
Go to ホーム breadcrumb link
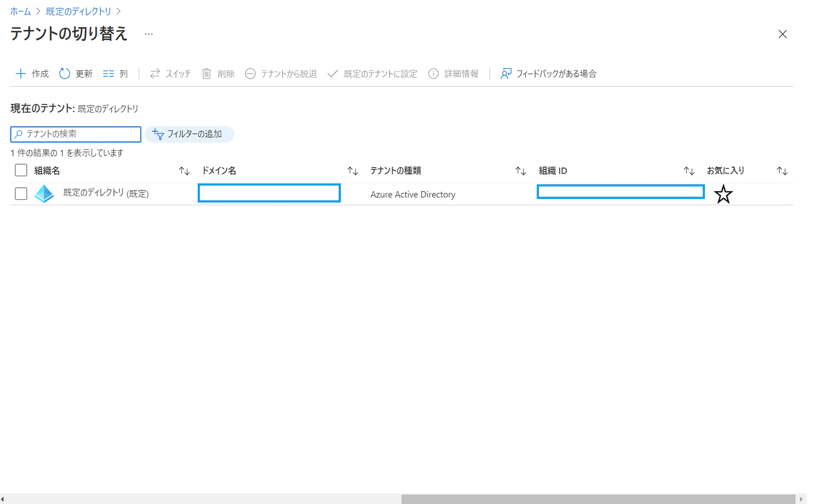(x=21, y=12)
